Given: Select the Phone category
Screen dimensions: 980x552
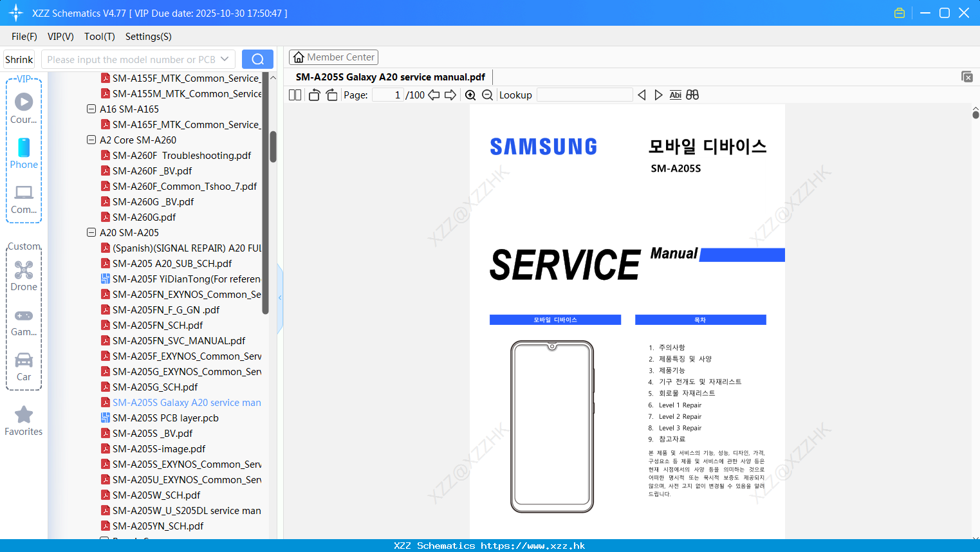Looking at the screenshot, I should [24, 153].
